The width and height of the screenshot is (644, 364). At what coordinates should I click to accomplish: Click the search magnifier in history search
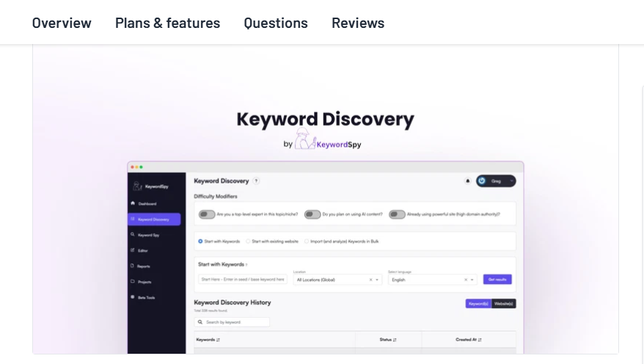(x=200, y=322)
